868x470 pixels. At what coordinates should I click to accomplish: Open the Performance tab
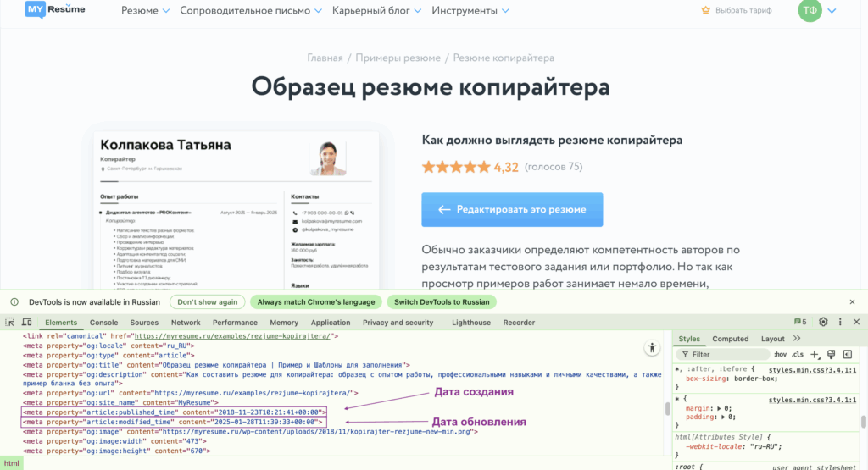(x=235, y=323)
